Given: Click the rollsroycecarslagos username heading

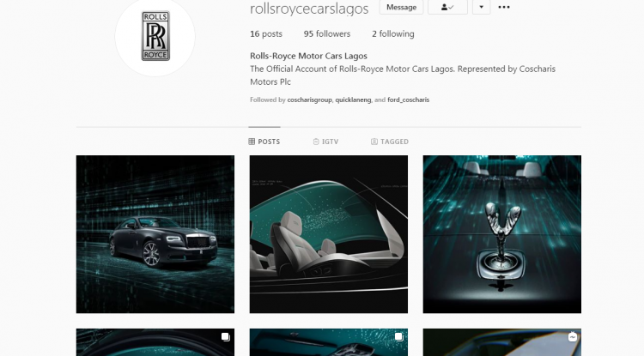Looking at the screenshot, I should point(309,9).
